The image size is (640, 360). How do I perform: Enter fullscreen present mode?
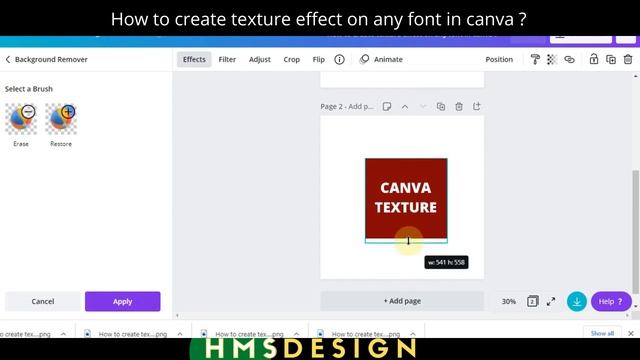pyautogui.click(x=551, y=301)
